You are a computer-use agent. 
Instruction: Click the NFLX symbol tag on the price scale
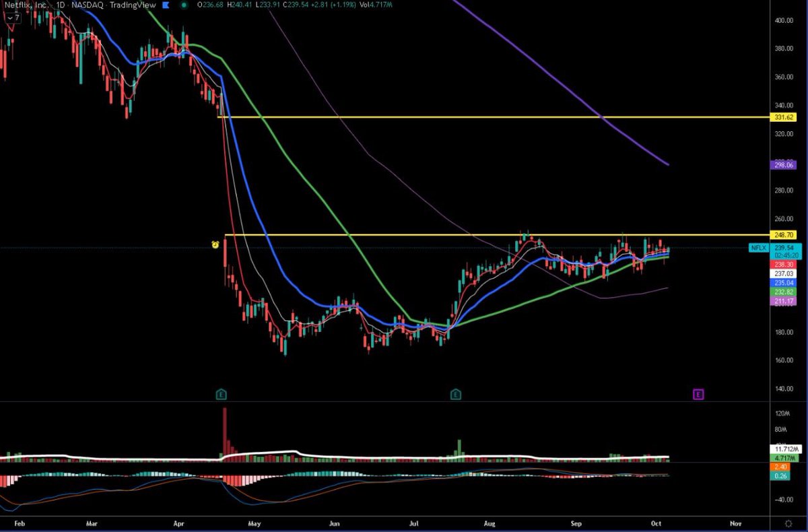pyautogui.click(x=758, y=248)
